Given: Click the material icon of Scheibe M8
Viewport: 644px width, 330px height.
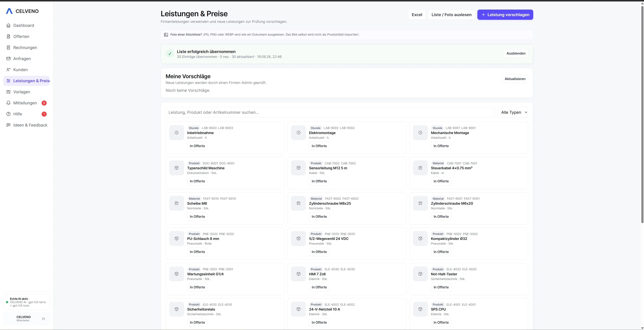Looking at the screenshot, I should pyautogui.click(x=177, y=203).
